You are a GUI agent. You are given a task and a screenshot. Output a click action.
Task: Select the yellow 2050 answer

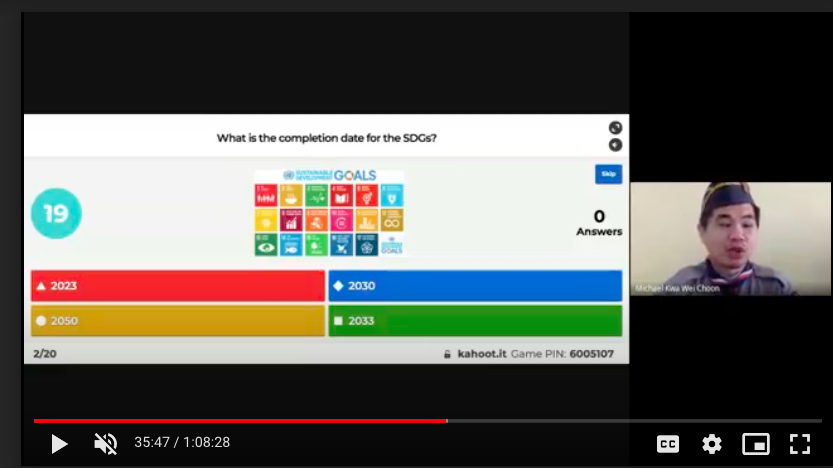pos(177,321)
